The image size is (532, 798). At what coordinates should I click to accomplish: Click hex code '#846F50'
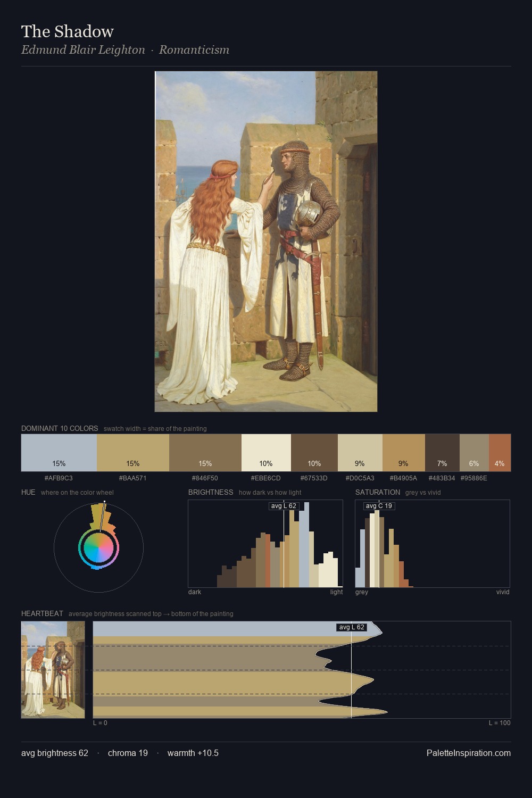click(205, 478)
